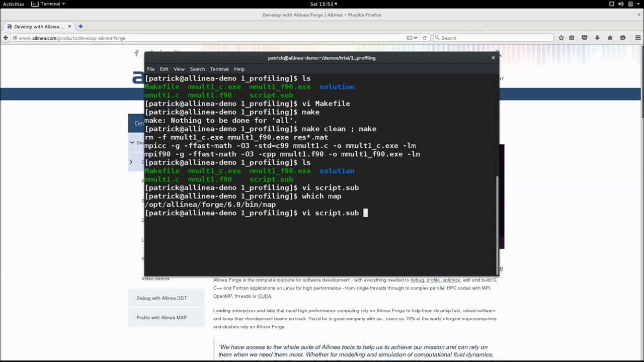
Task: Toggle Firefox reader view icon
Action: click(410, 38)
